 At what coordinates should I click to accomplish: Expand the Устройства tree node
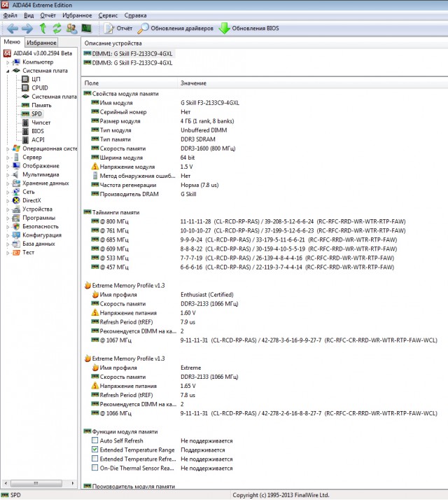click(8, 209)
